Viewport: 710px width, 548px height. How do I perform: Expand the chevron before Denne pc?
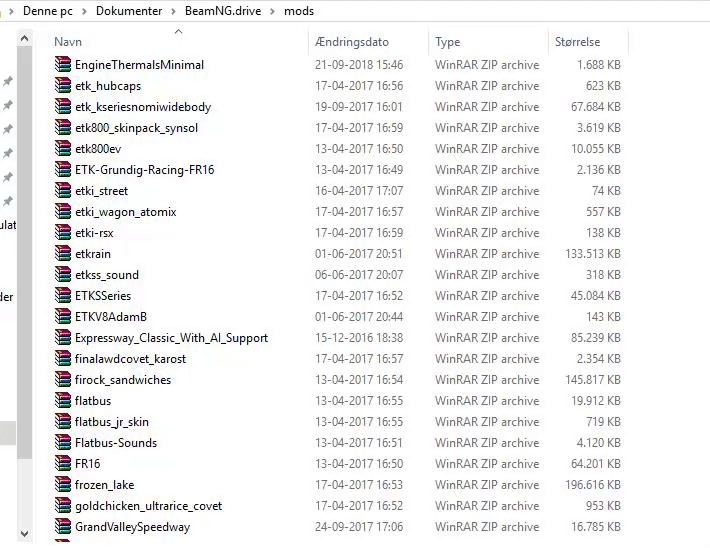click(x=11, y=11)
